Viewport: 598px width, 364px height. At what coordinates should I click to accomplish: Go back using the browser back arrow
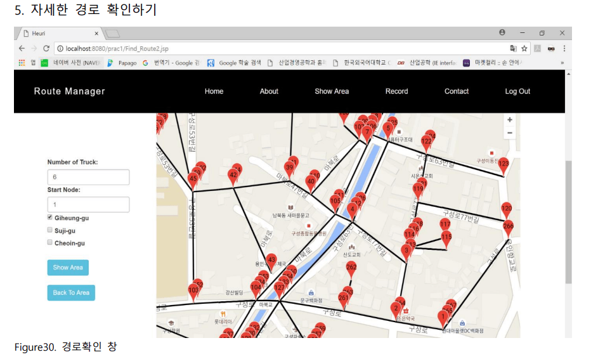[x=22, y=48]
